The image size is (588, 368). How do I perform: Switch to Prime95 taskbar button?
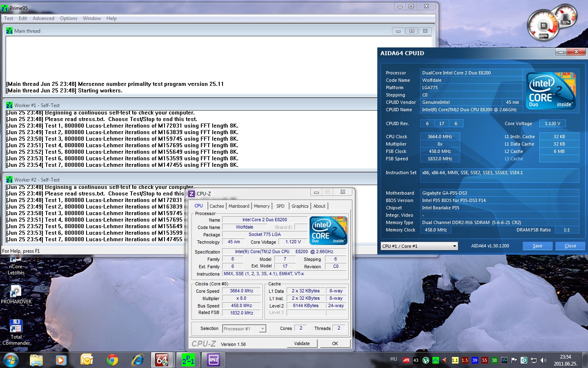coord(188,360)
